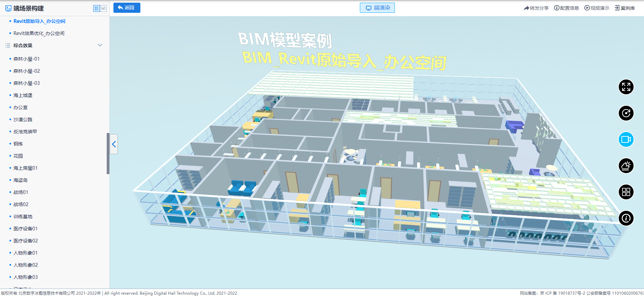This screenshot has height=296, width=644.
Task: Click the blue video camera icon
Action: (626, 139)
